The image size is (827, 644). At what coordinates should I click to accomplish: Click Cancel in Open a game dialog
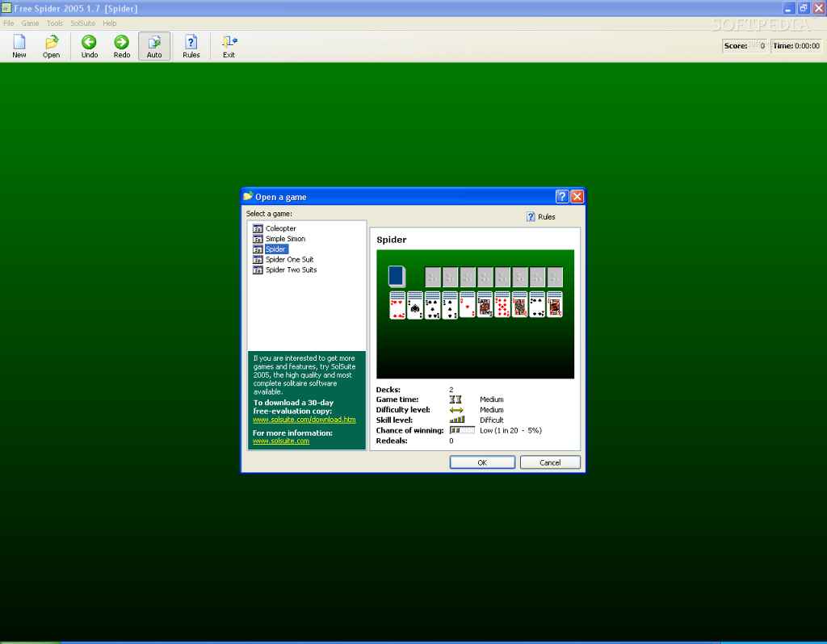pyautogui.click(x=550, y=462)
